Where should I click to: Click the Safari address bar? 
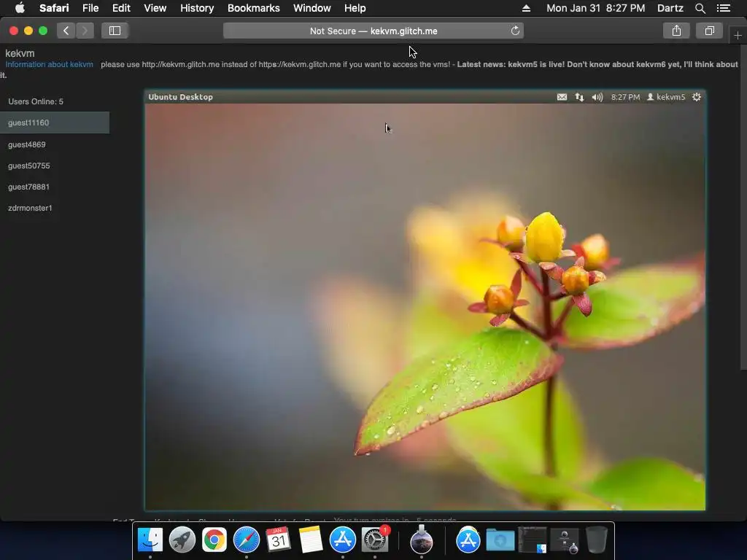coord(373,31)
